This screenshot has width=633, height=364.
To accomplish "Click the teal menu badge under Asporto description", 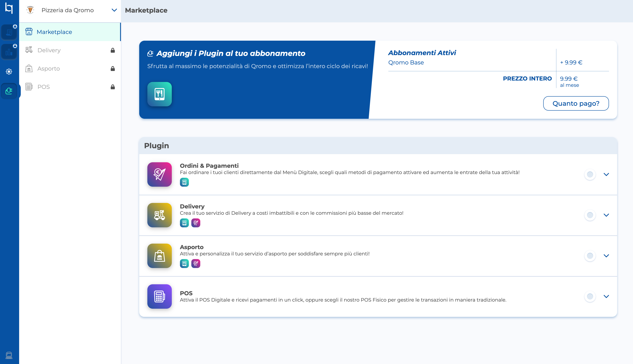I will 184,264.
